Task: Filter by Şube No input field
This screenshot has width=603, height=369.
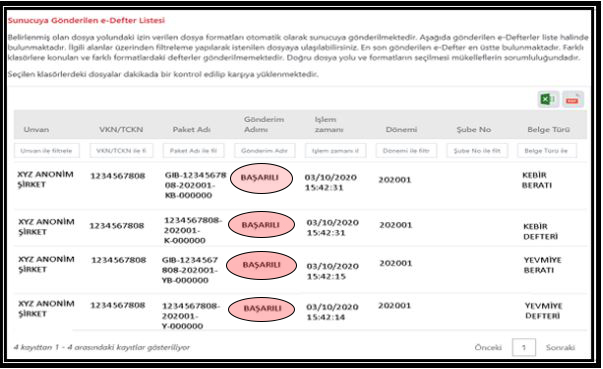Action: pyautogui.click(x=477, y=151)
